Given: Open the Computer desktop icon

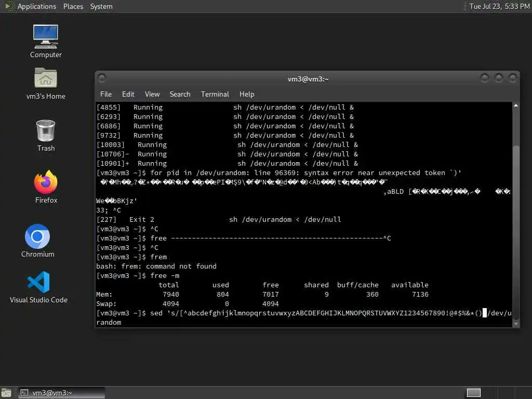Looking at the screenshot, I should 46,41.
